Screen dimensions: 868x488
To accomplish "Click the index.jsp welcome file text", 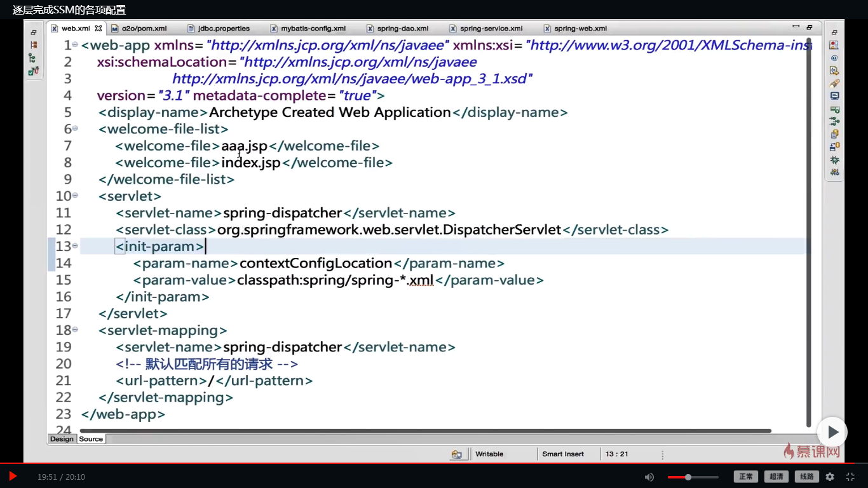I will (251, 163).
